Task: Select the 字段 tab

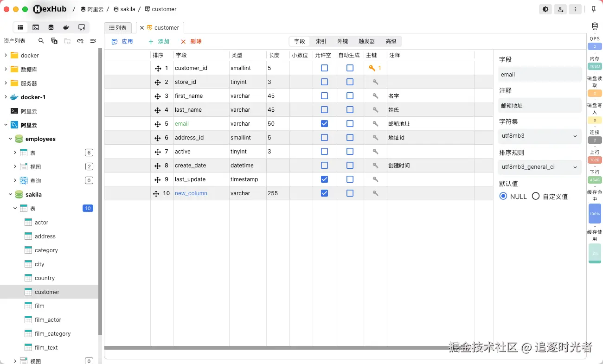Action: [300, 41]
